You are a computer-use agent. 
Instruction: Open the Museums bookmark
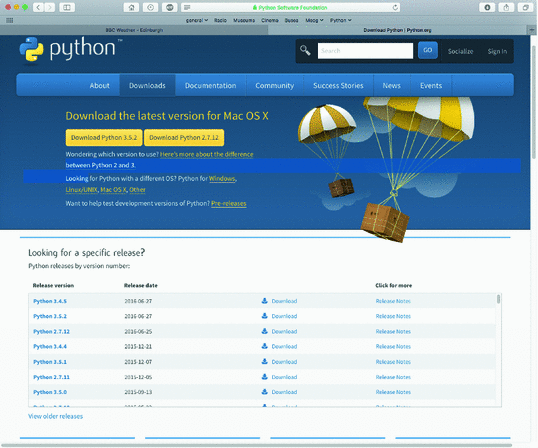tap(244, 20)
